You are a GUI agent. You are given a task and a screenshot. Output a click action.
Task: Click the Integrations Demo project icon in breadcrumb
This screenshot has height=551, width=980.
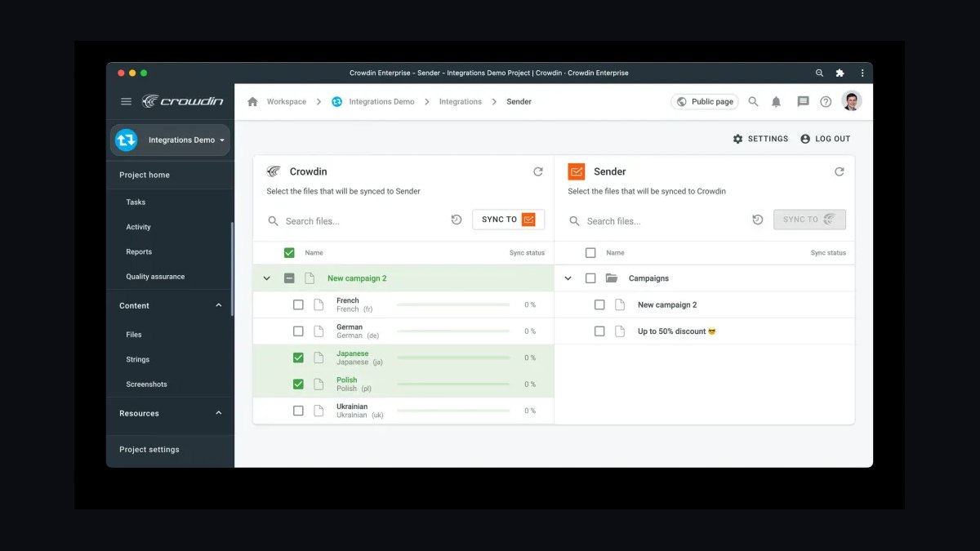click(x=336, y=102)
